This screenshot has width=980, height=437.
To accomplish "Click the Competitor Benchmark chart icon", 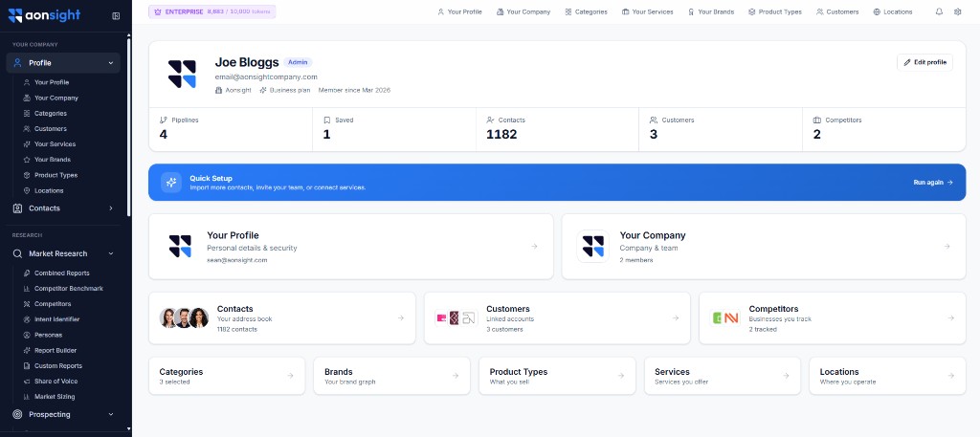I will coord(27,289).
